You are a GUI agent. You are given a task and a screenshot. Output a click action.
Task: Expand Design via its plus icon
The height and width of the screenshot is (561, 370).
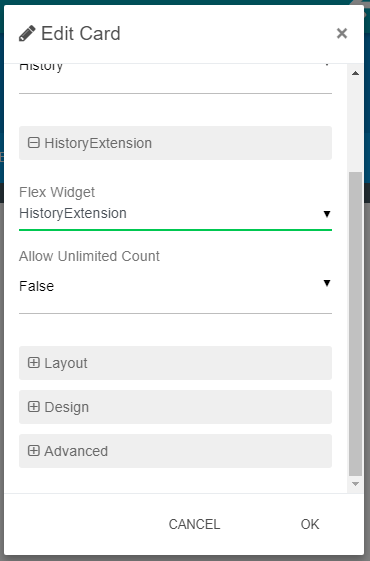tap(34, 406)
